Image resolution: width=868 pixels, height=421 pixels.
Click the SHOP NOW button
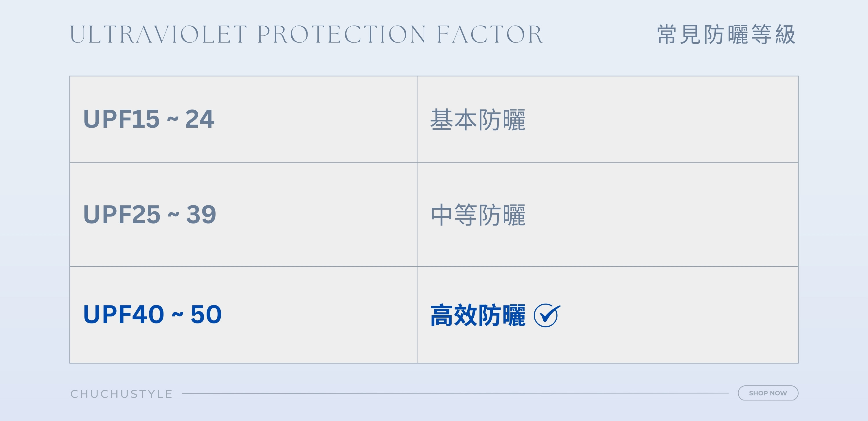tap(768, 393)
